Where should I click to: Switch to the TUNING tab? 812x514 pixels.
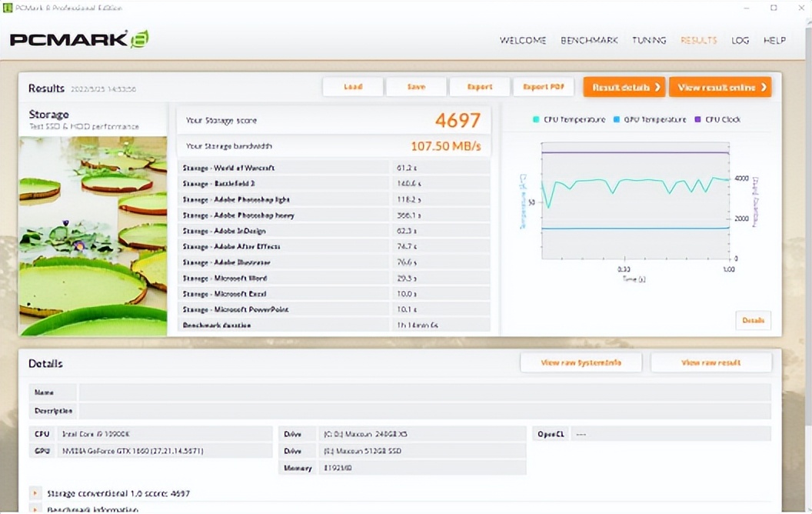tap(649, 40)
